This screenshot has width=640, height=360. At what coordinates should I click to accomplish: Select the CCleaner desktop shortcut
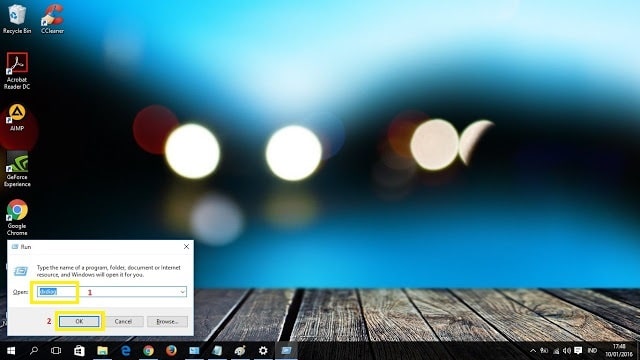coord(52,19)
